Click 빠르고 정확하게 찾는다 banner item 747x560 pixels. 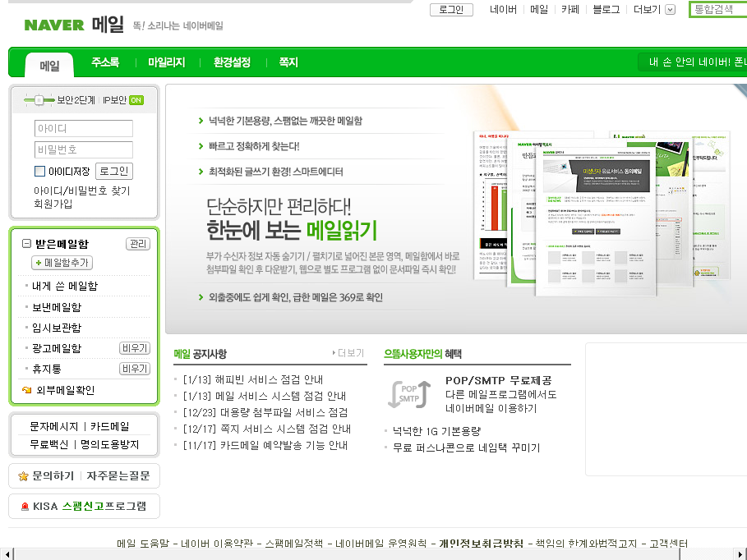pos(253,146)
